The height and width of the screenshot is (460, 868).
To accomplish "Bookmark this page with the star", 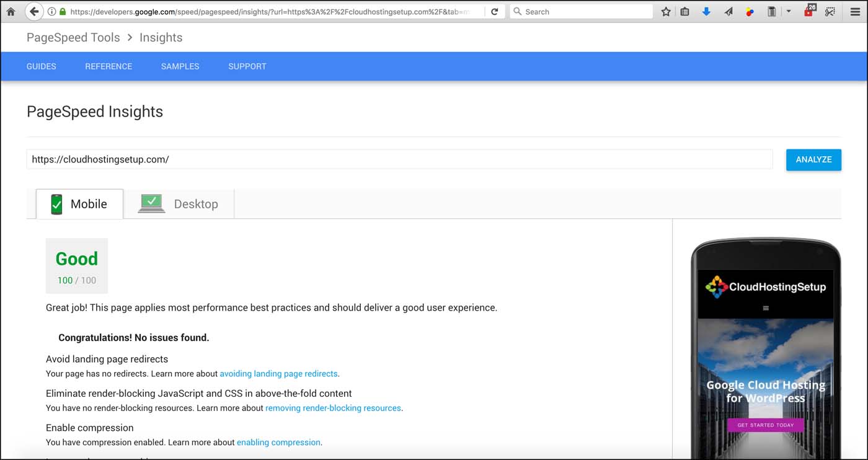I will pyautogui.click(x=666, y=11).
